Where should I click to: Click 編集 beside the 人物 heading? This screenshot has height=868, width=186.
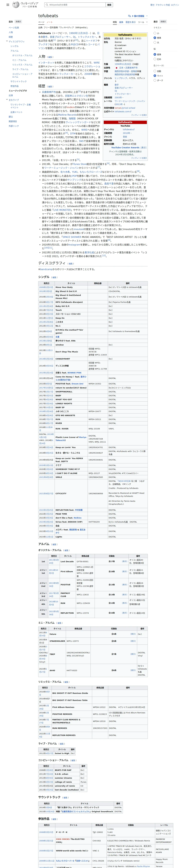pos(50,57)
